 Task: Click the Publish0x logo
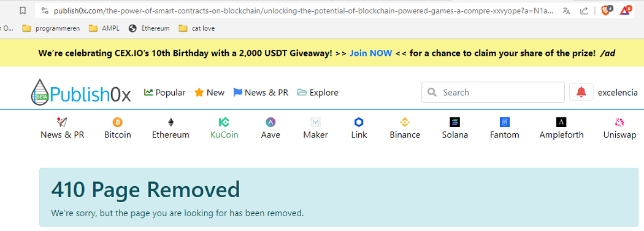coord(81,92)
